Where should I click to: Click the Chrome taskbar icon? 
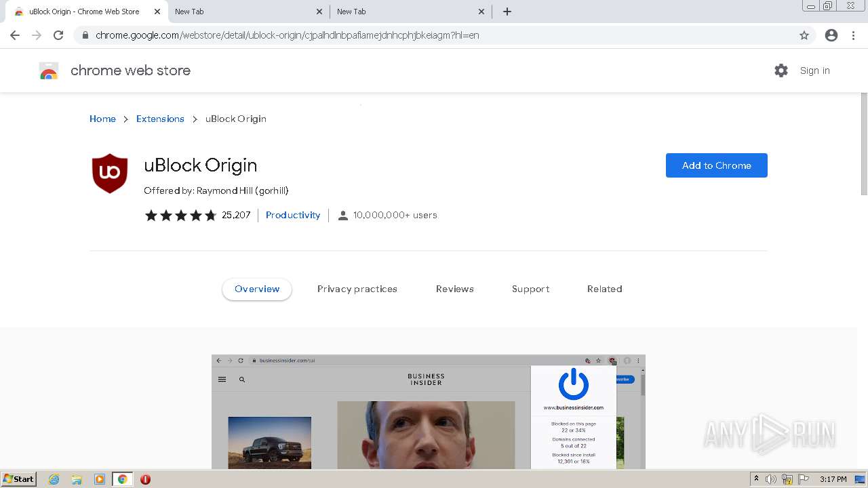point(123,479)
